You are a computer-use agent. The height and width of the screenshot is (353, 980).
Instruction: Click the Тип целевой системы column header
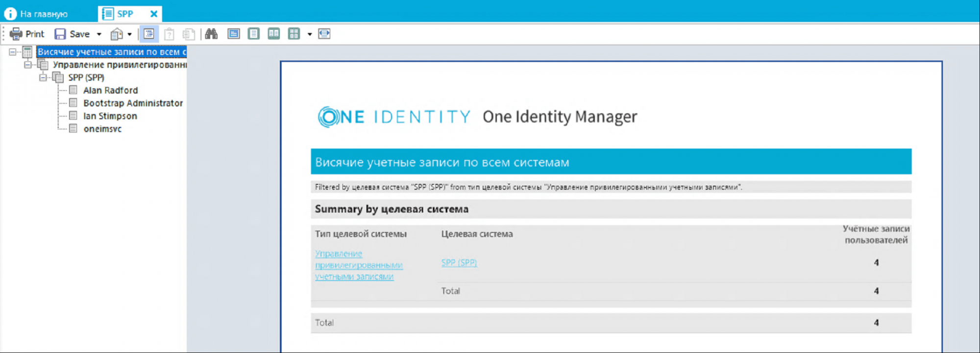point(361,234)
